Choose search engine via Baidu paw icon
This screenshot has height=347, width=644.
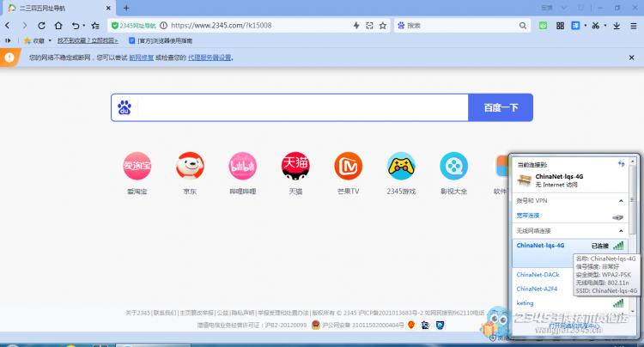pyautogui.click(x=401, y=26)
